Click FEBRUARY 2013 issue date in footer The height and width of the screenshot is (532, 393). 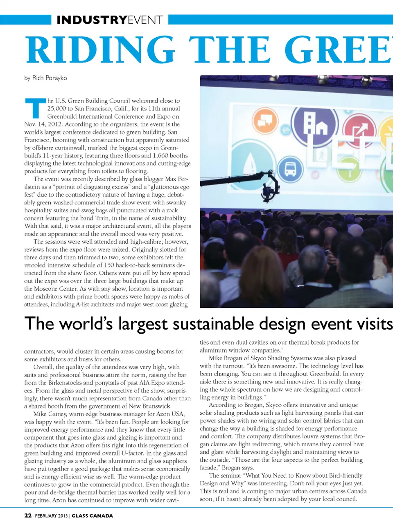tap(51, 516)
